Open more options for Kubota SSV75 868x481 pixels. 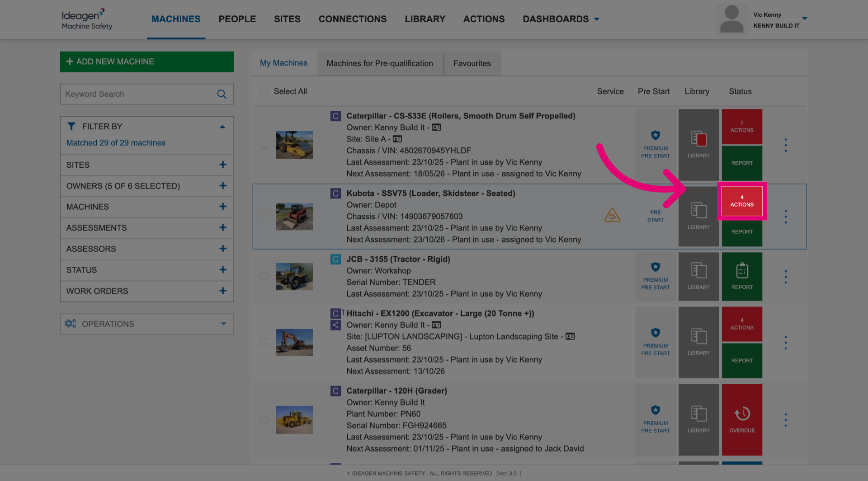click(786, 217)
